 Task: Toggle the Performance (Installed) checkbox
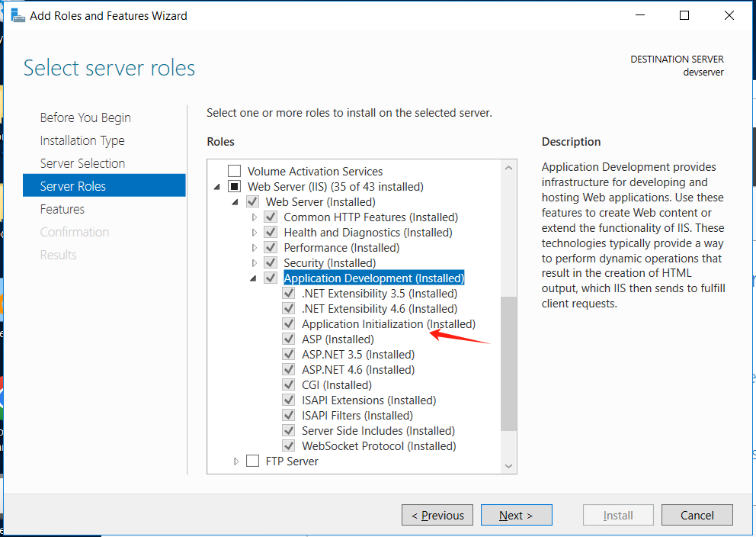pyautogui.click(x=271, y=247)
